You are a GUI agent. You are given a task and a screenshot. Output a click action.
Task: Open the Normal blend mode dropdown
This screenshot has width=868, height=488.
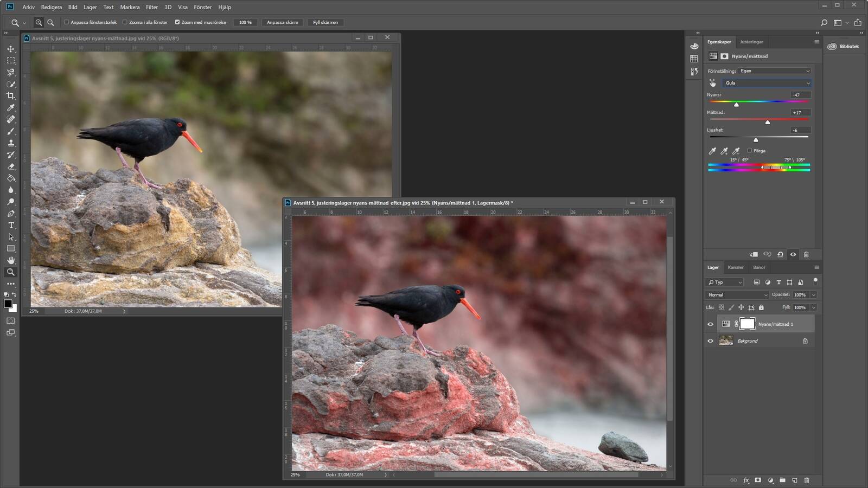pos(737,295)
